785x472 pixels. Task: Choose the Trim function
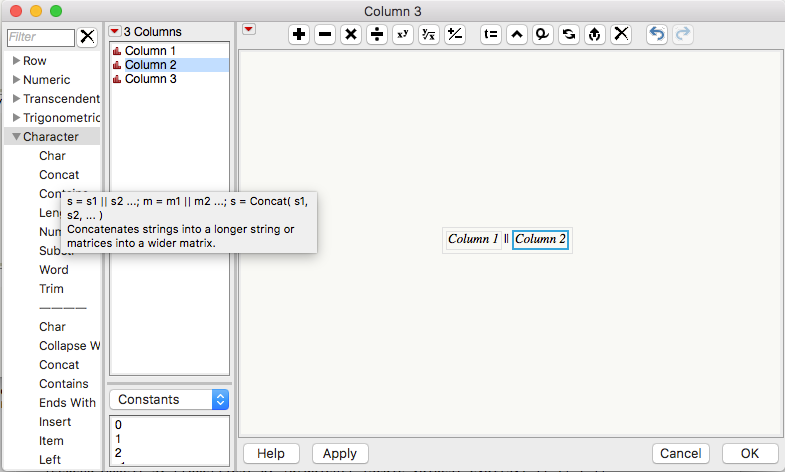[51, 289]
